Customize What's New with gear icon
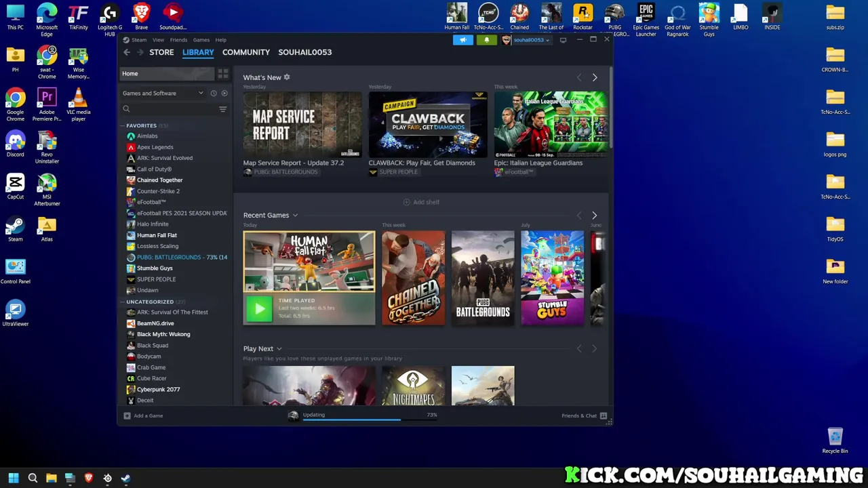Image resolution: width=868 pixels, height=488 pixels. click(x=287, y=77)
